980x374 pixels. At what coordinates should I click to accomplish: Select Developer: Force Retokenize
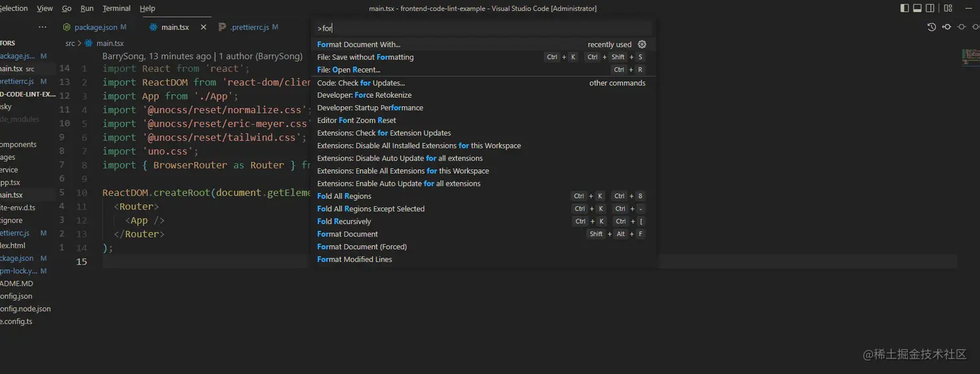tap(483, 95)
